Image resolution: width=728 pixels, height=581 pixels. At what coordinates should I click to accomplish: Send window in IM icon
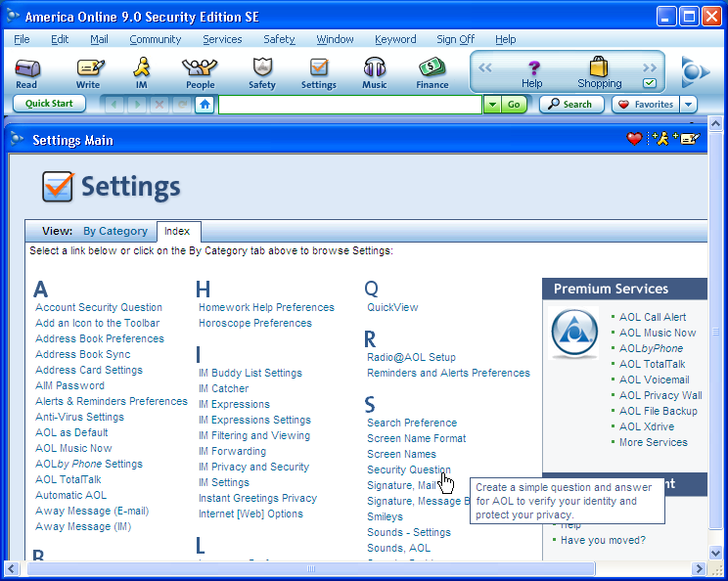(660, 138)
